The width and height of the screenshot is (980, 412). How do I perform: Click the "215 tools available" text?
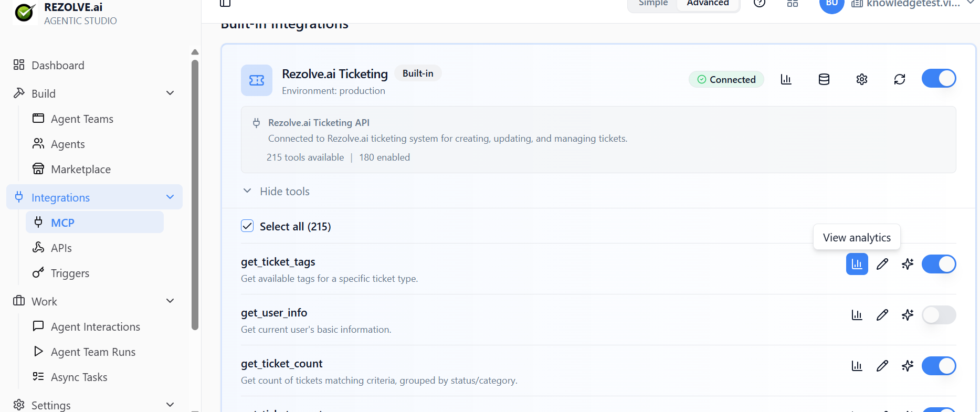click(305, 157)
